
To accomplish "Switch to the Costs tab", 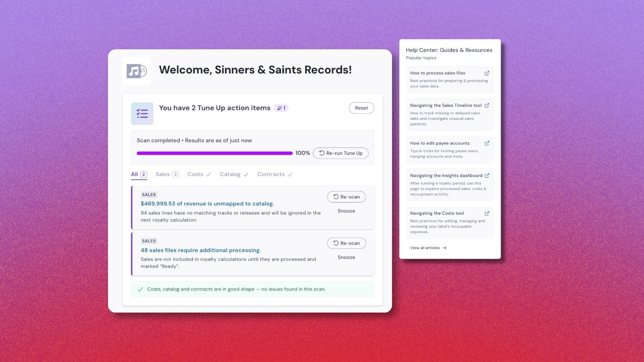I will (199, 174).
